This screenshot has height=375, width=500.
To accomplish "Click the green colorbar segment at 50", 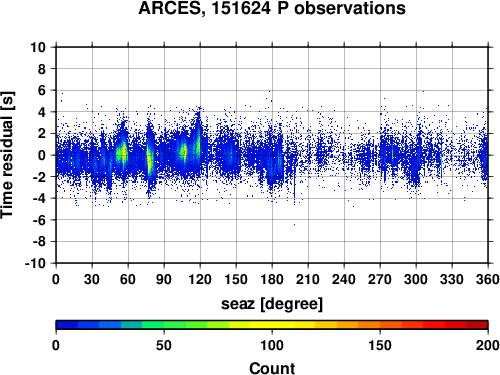I will 164,325.
